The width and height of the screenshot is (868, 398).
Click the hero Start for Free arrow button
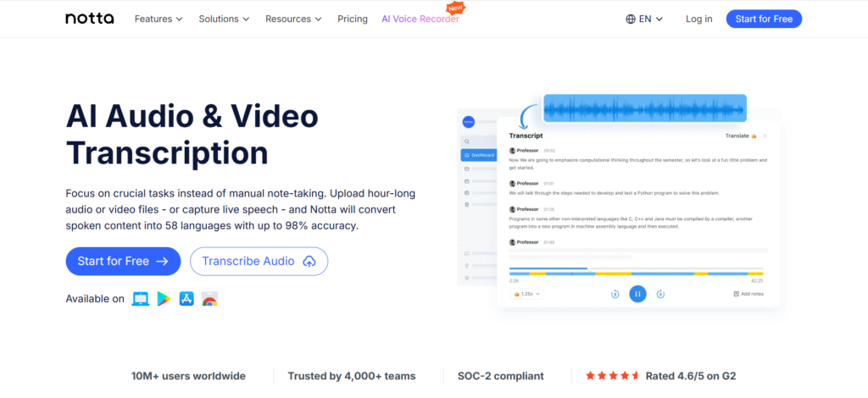click(123, 262)
